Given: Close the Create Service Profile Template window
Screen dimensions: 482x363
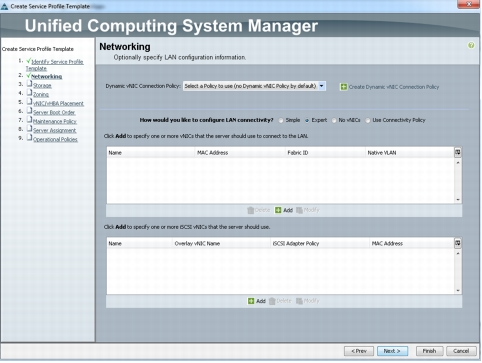Looking at the screenshot, I should 469,4.
